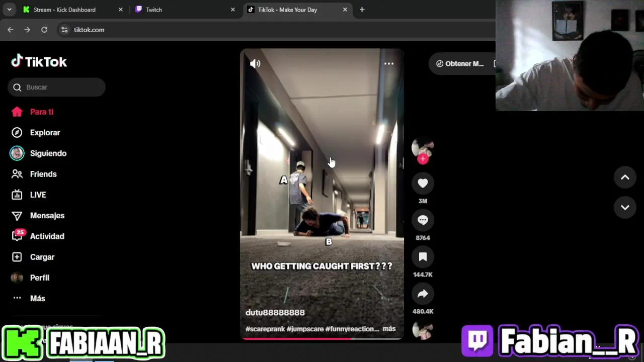Viewport: 644px width, 362px height.
Task: Click the TikTok logo
Action: pos(39,61)
